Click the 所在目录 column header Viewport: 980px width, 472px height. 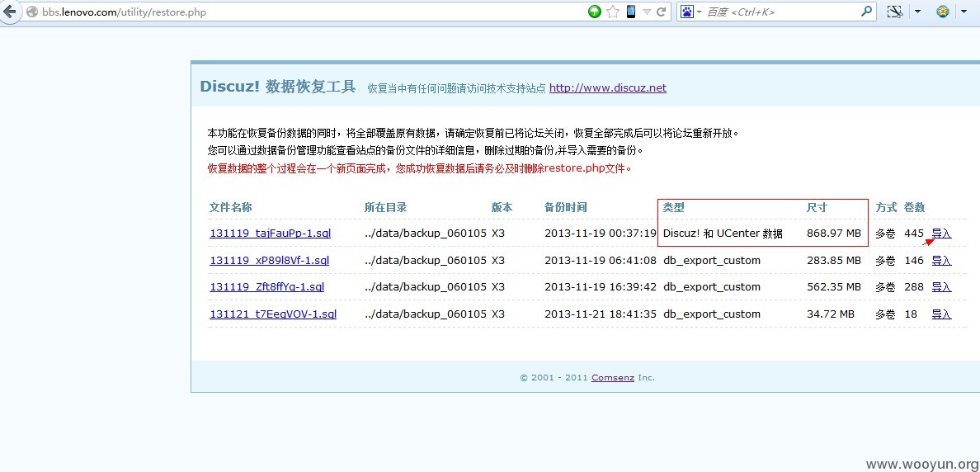[385, 207]
